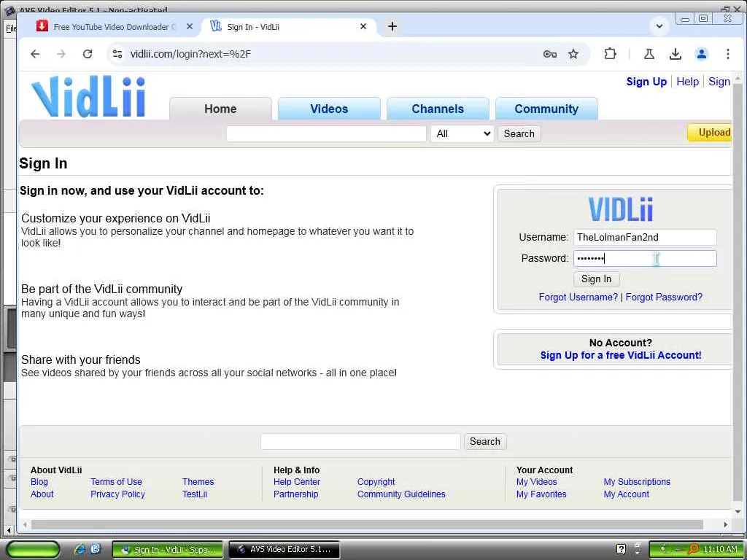Screen dimensions: 747x560
Task: Click the help question mark tray icon
Action: point(621,549)
